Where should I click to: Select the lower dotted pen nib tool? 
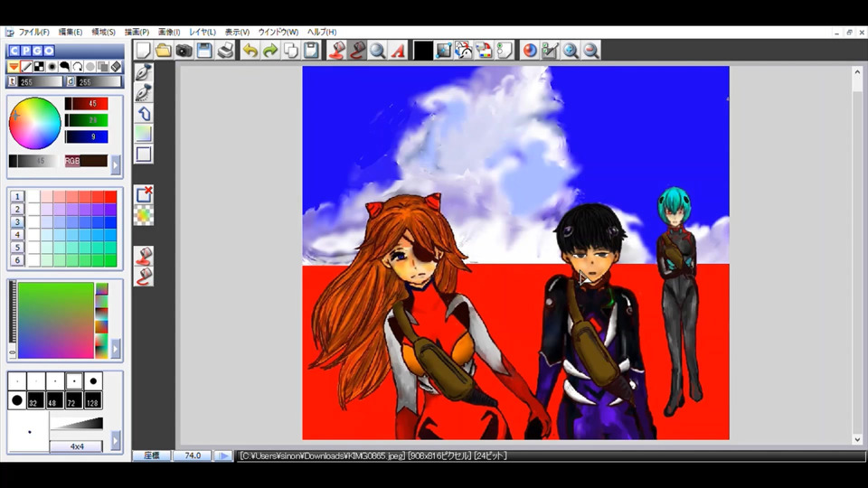tap(144, 92)
